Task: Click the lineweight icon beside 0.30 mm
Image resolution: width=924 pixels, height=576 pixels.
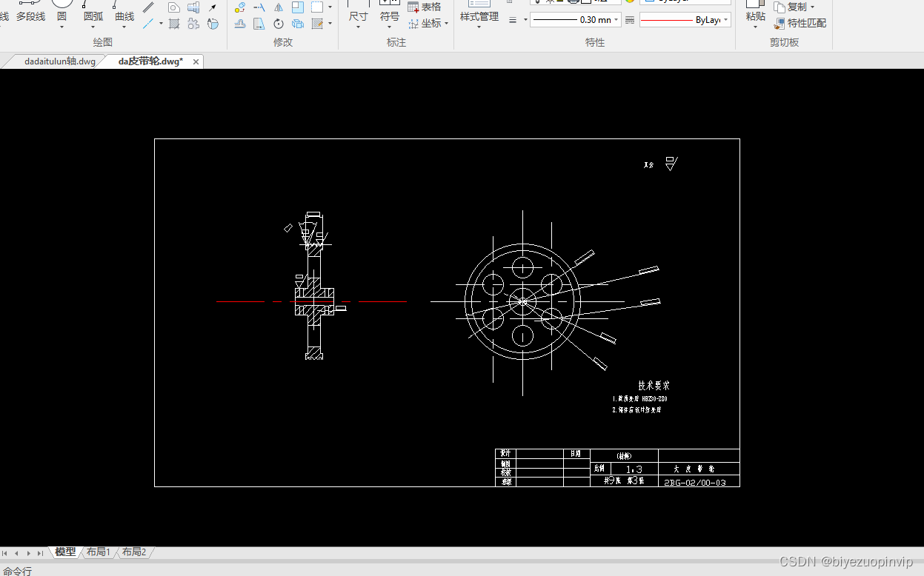Action: click(x=513, y=20)
